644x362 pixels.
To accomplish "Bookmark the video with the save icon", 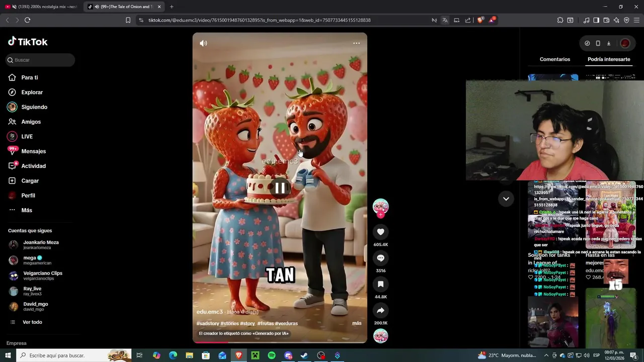I will (x=380, y=284).
